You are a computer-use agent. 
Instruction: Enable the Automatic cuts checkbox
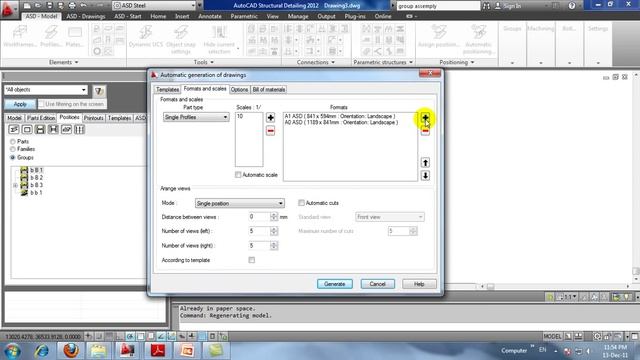tap(301, 203)
